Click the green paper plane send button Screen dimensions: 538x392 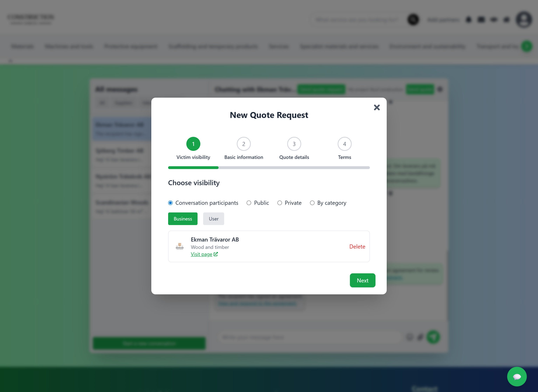click(x=433, y=337)
